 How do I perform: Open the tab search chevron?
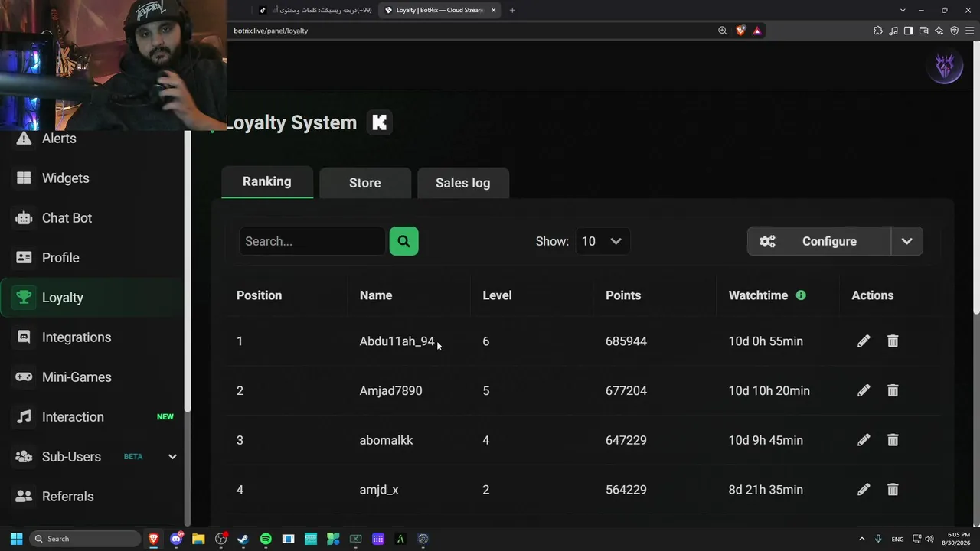[903, 10]
